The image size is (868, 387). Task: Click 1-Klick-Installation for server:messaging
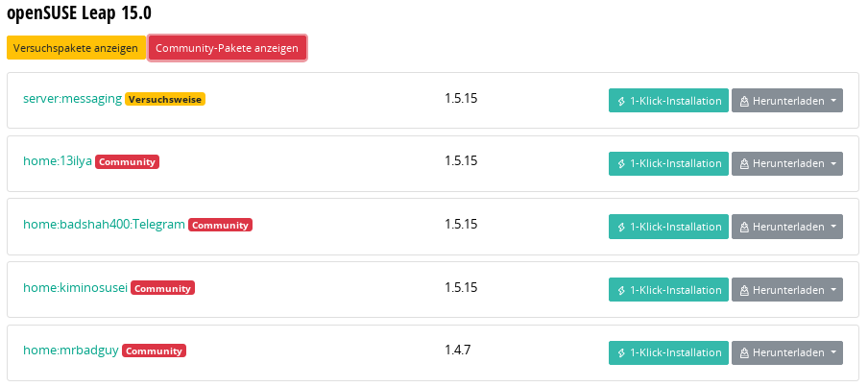pyautogui.click(x=668, y=101)
